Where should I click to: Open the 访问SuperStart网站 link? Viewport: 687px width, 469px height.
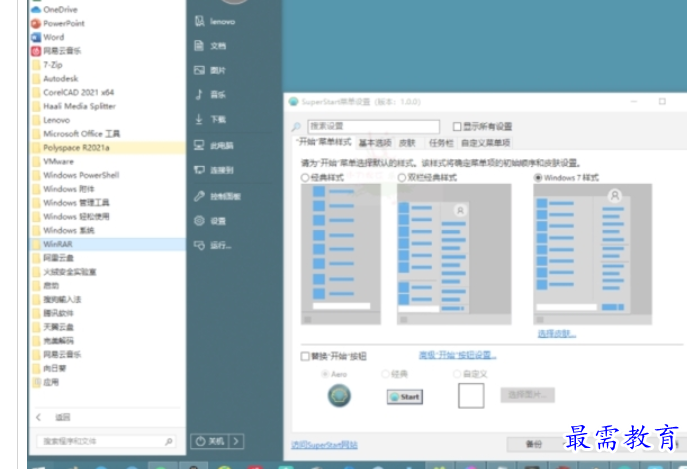[x=324, y=445]
